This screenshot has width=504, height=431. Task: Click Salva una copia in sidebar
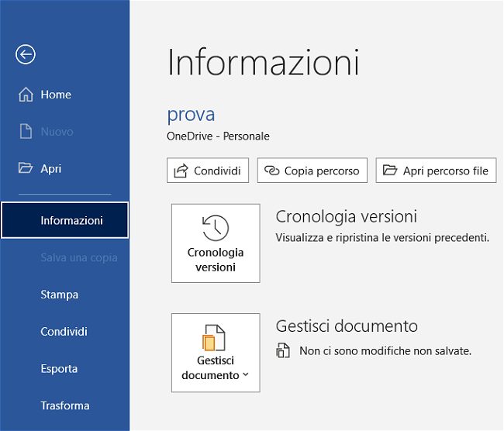pyautogui.click(x=78, y=257)
